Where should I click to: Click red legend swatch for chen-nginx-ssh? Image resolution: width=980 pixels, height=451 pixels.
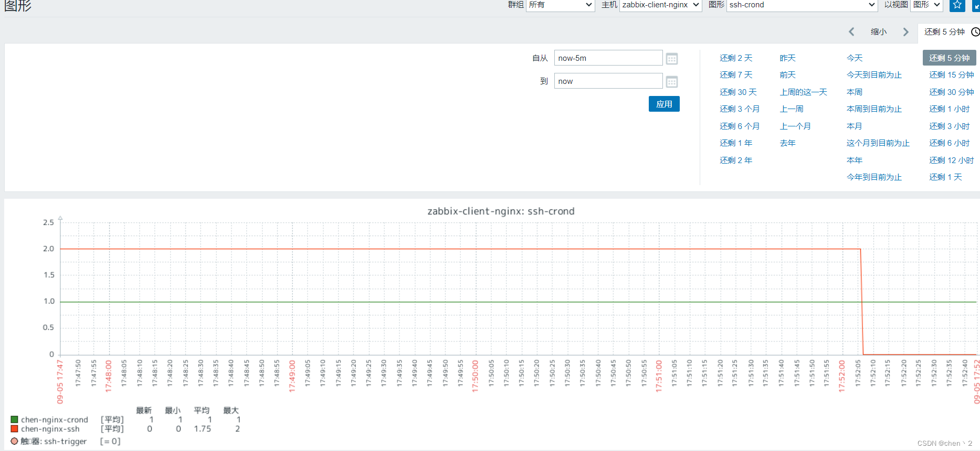(15, 429)
